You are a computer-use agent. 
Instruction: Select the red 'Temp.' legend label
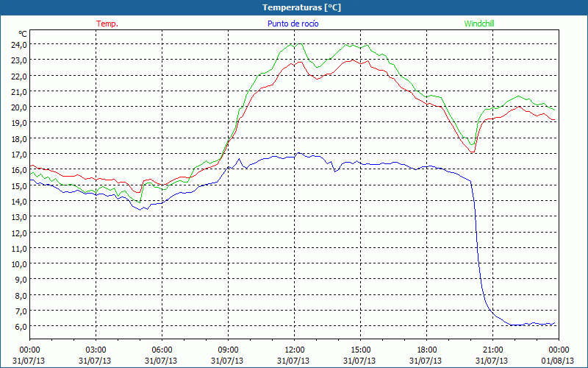tap(107, 24)
